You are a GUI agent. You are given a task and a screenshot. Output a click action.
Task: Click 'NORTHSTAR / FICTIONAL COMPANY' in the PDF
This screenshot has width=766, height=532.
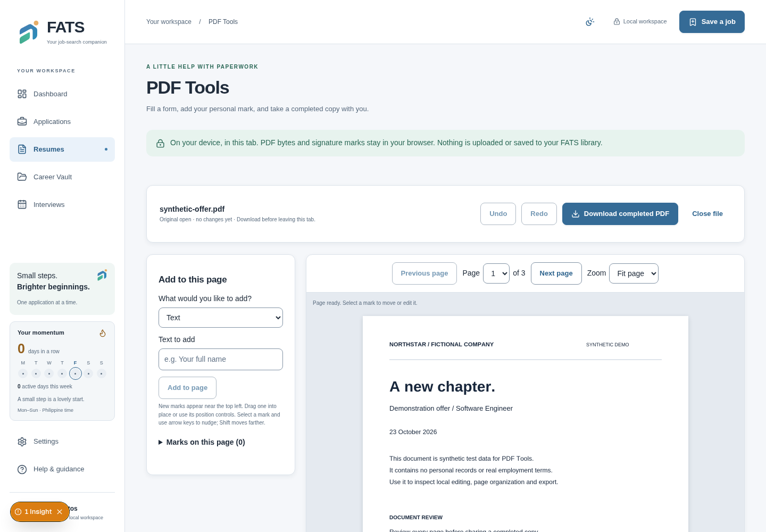[x=442, y=345]
